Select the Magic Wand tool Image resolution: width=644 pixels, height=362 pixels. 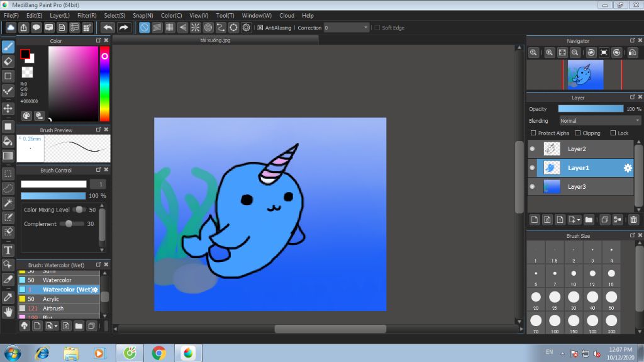point(8,203)
